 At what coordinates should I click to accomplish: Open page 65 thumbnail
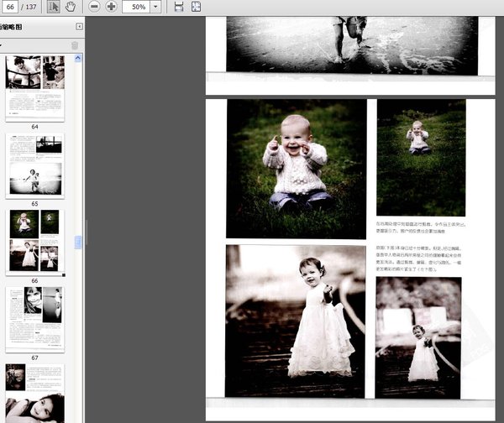coord(34,164)
